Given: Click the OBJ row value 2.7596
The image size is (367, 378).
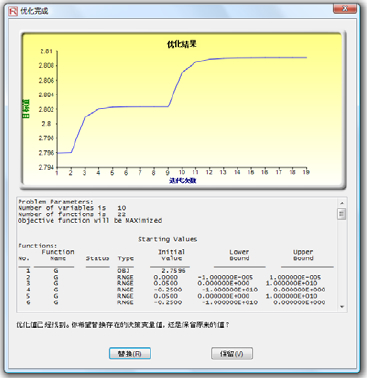Looking at the screenshot, I should (x=173, y=271).
